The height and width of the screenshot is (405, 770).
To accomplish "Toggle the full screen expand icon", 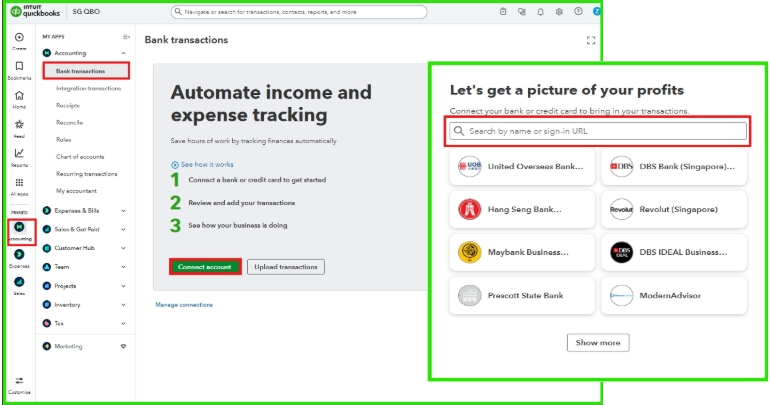I will (x=591, y=40).
